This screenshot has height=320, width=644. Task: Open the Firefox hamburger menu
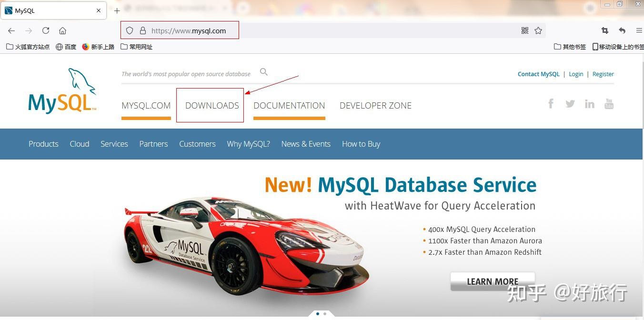click(639, 30)
